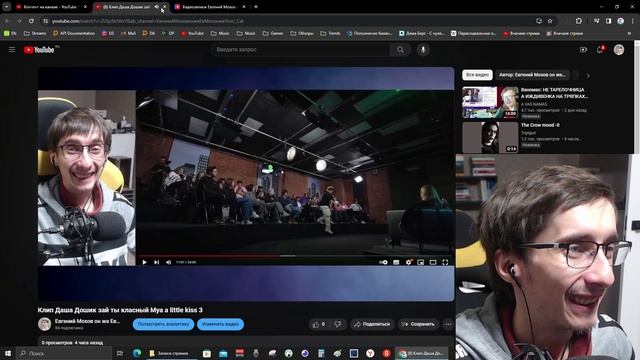Switch to miniplayer mode
Screen dimensions: 640x360
421,262
